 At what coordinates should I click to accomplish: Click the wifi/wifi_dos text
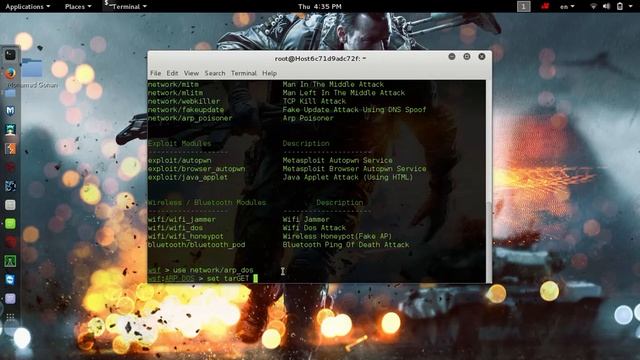[175, 228]
